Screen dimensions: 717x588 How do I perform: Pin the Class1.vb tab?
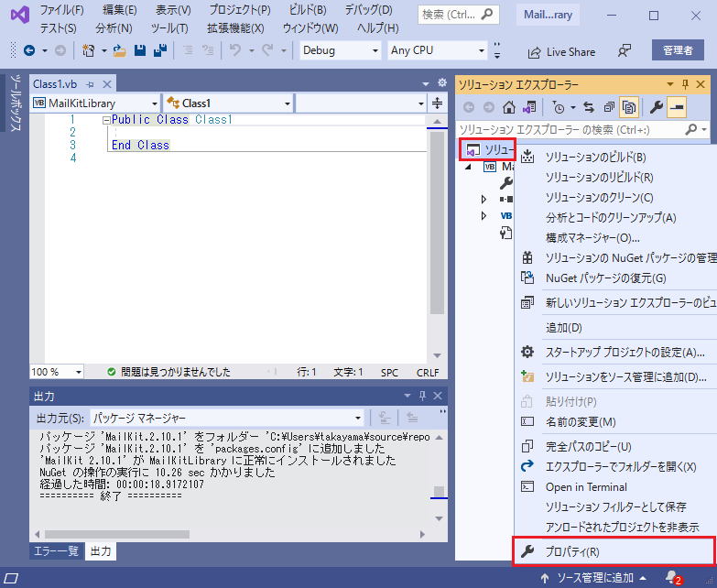coord(91,84)
